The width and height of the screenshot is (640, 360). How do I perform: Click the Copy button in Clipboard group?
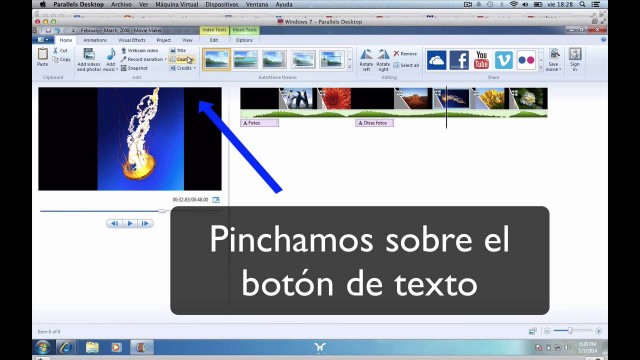[x=62, y=60]
